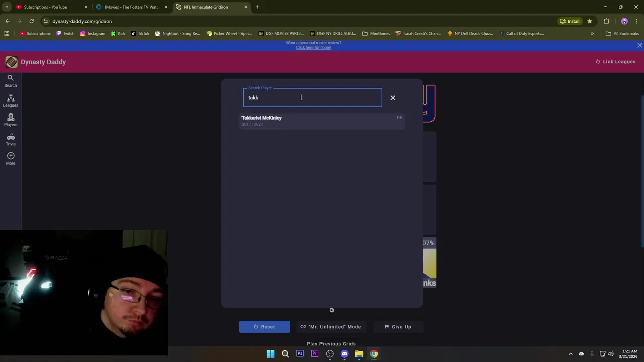This screenshot has height=362, width=644.
Task: Open the DGF MOVIES PART2 bookmark
Action: (x=281, y=34)
